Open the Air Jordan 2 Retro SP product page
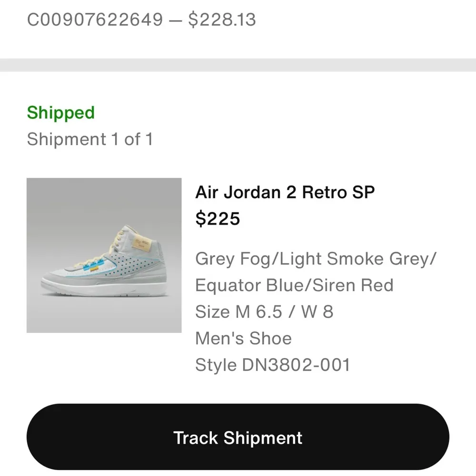This screenshot has height=476, width=476. click(x=285, y=192)
